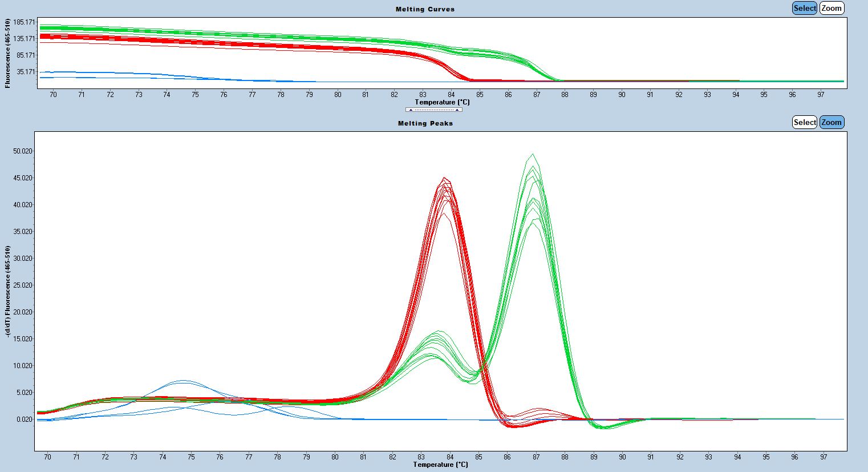Screen dimensions: 868x472
Task: Click the 88 temperature tick under Melting Curves
Action: point(565,95)
